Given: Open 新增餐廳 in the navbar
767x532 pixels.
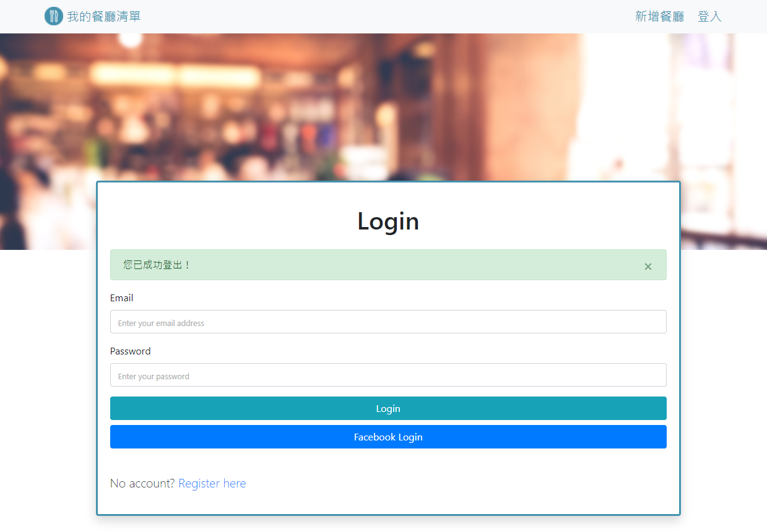Looking at the screenshot, I should pos(659,16).
